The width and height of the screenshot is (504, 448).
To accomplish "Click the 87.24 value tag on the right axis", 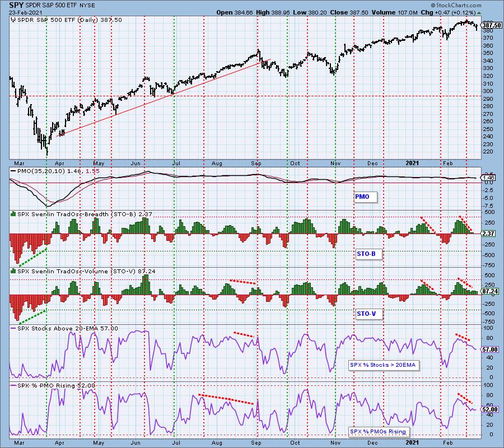I will (x=490, y=291).
